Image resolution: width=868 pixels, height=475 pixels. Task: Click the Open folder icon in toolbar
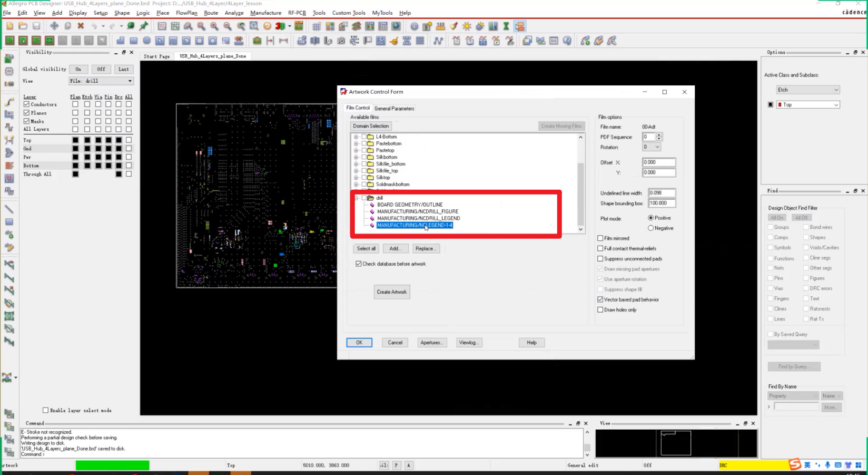click(23, 26)
